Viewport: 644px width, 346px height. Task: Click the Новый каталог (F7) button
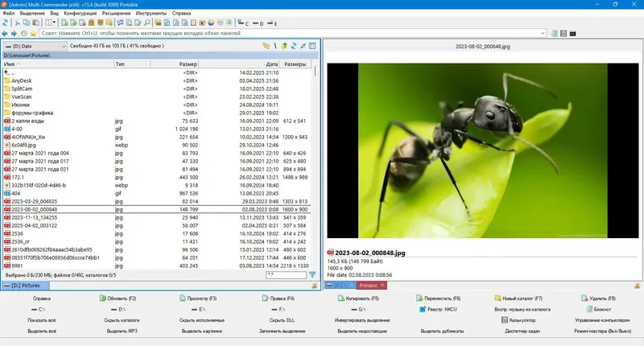tap(518, 299)
